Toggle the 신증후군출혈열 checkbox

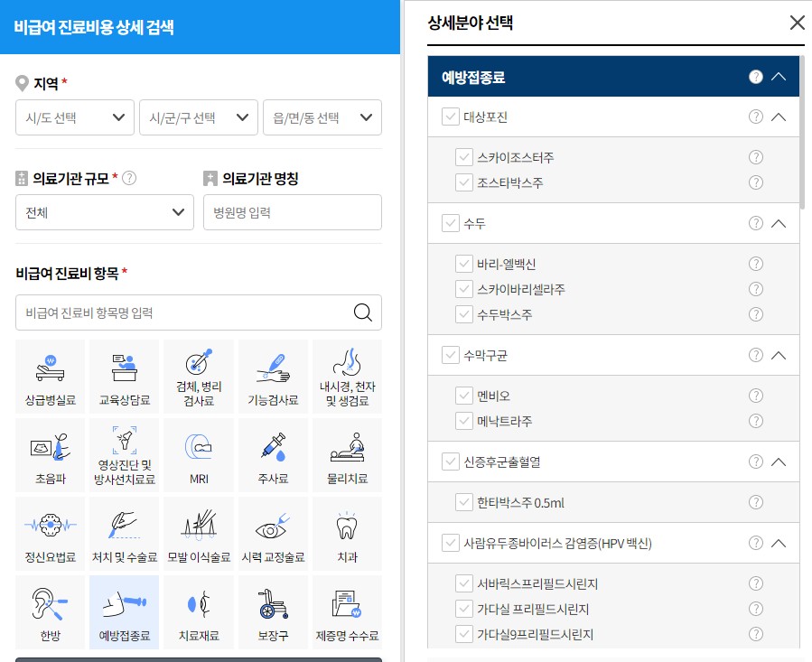point(451,462)
